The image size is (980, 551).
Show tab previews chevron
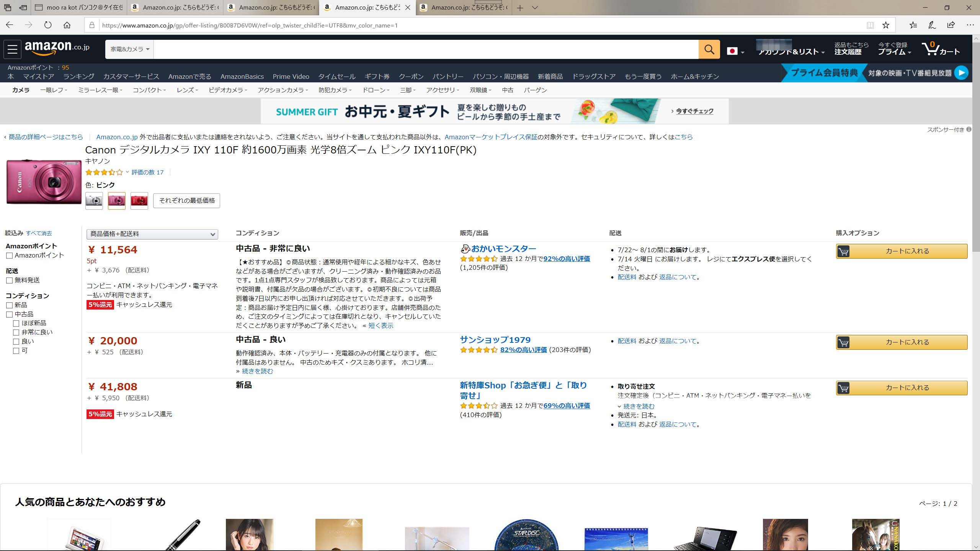(x=535, y=8)
